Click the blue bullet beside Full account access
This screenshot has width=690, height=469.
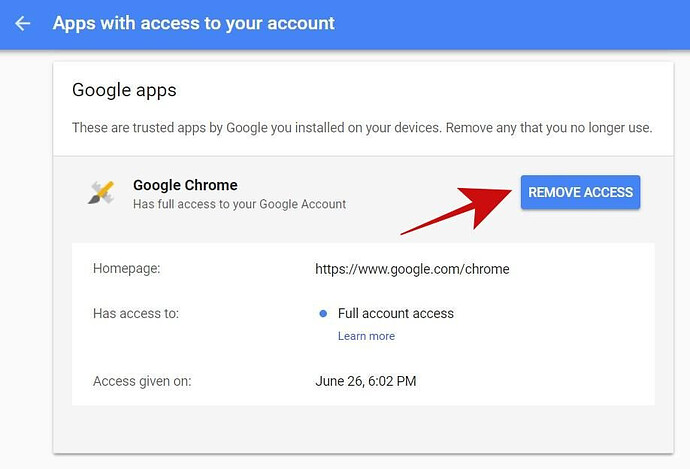(323, 314)
